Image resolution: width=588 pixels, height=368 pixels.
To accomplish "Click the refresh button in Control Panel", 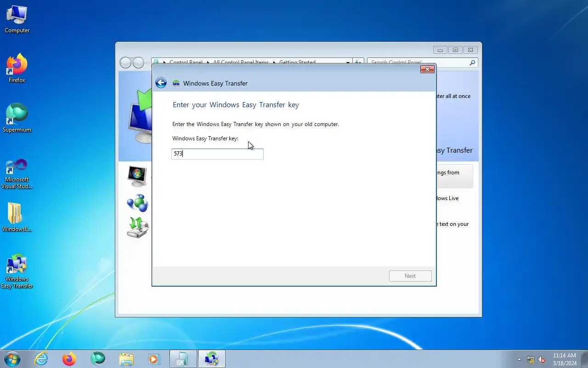I will 359,63.
